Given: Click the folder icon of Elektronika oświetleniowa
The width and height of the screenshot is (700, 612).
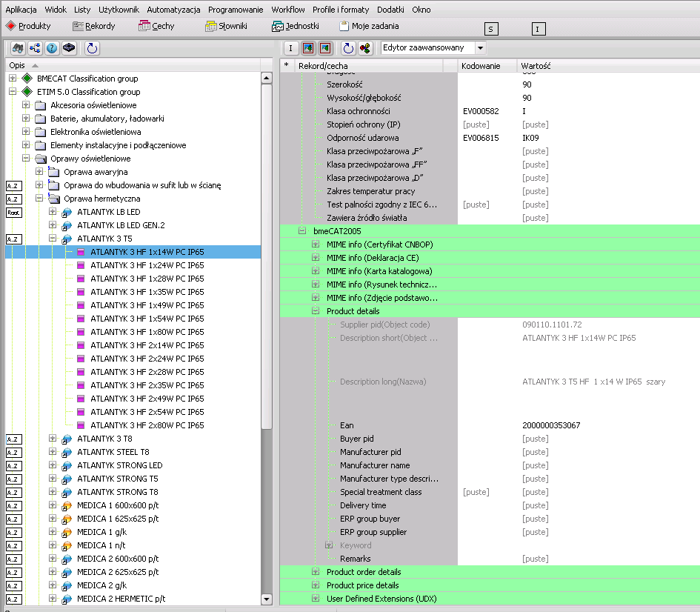Looking at the screenshot, I should pyautogui.click(x=41, y=132).
